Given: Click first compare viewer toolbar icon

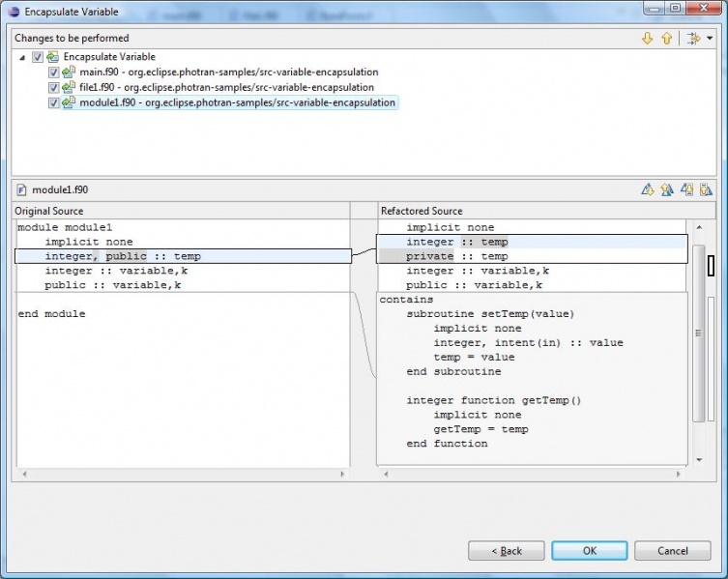Looking at the screenshot, I should click(648, 189).
